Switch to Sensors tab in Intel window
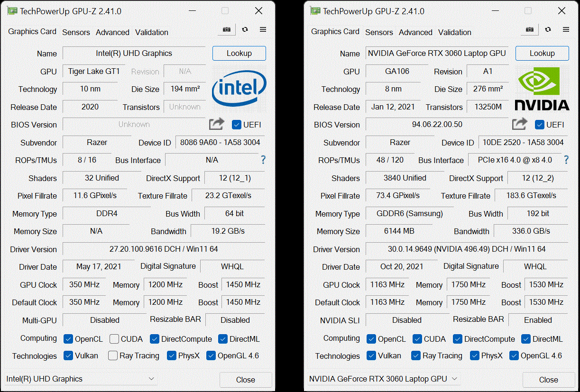Screen dimensions: 580x392 (x=76, y=32)
